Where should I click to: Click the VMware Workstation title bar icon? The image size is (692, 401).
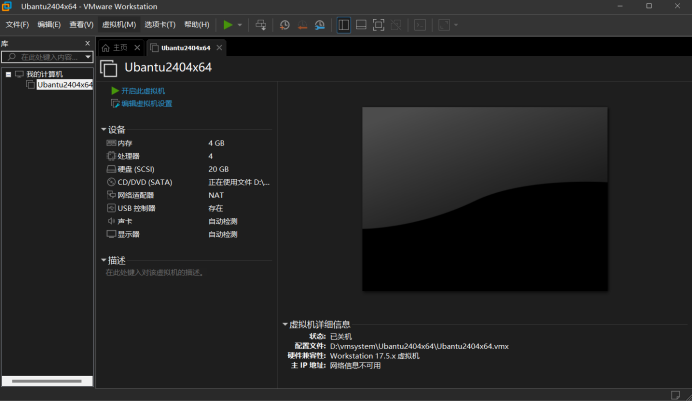click(7, 6)
